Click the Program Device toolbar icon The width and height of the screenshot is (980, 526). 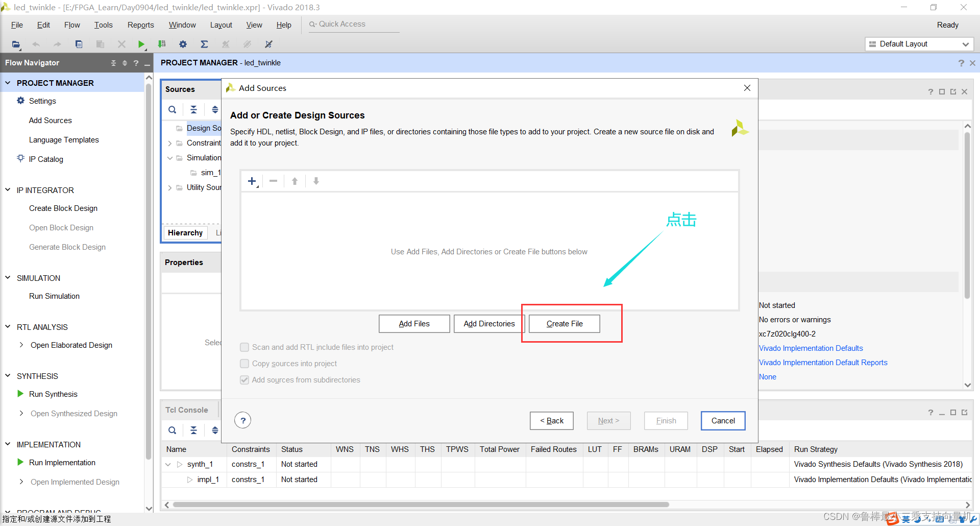coord(162,44)
